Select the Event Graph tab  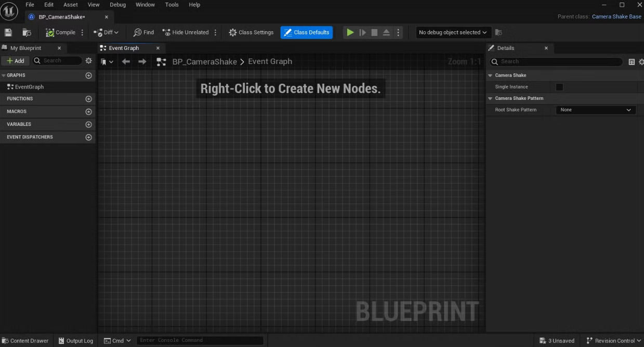tap(124, 48)
